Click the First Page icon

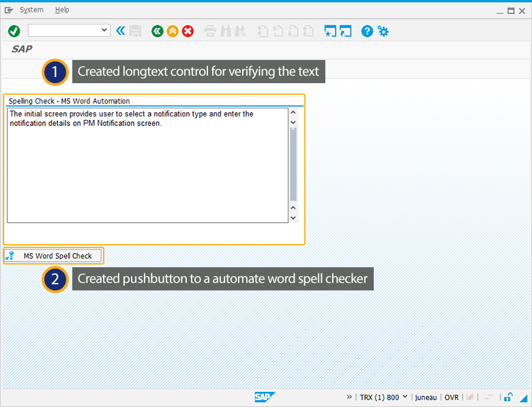point(263,31)
